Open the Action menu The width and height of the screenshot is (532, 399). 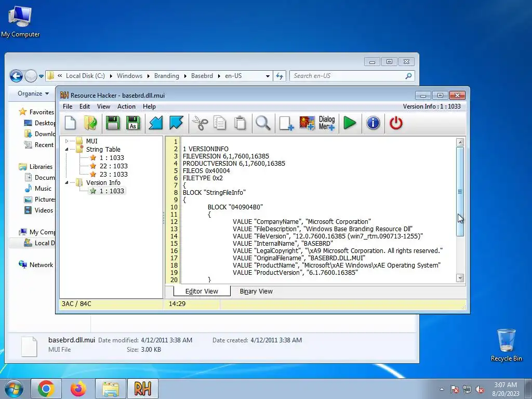pos(126,107)
